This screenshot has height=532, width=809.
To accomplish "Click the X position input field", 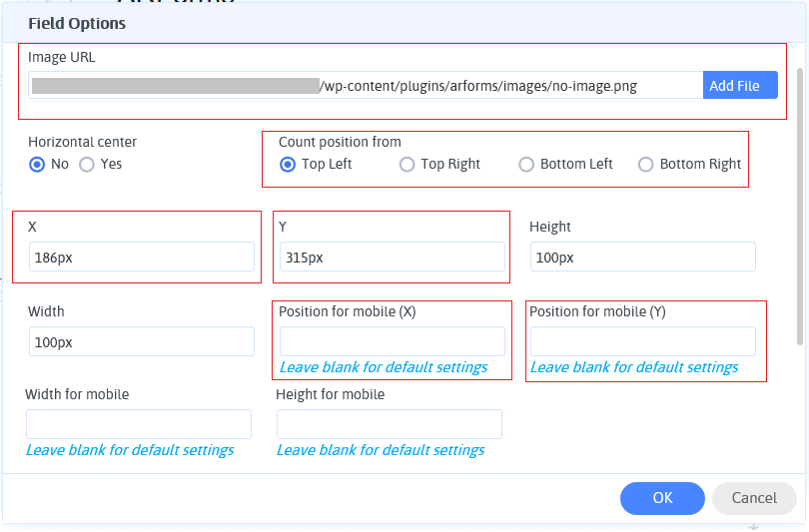I will (141, 257).
